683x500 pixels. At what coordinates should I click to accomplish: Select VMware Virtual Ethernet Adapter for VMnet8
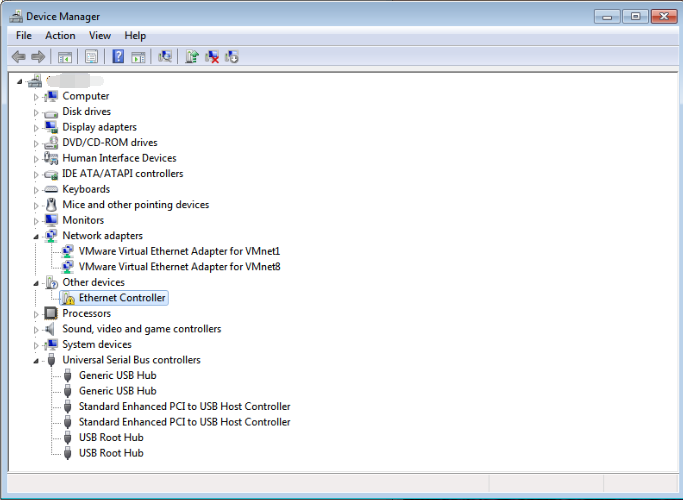[179, 267]
